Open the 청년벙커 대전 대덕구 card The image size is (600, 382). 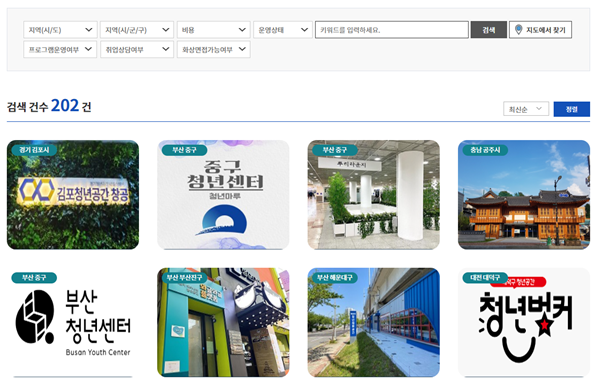(524, 322)
